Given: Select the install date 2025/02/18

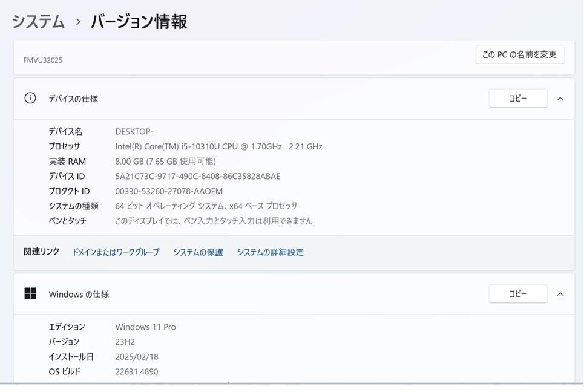Looking at the screenshot, I should pos(137,357).
